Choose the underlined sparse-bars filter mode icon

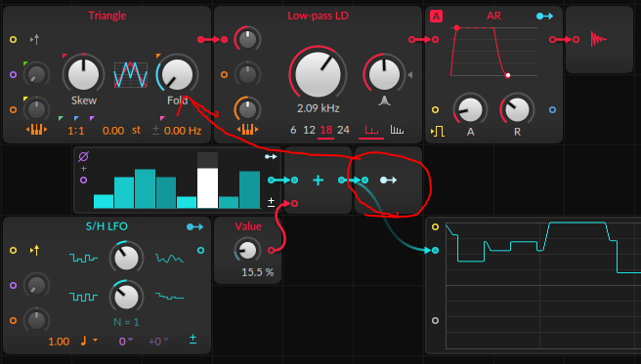point(371,130)
